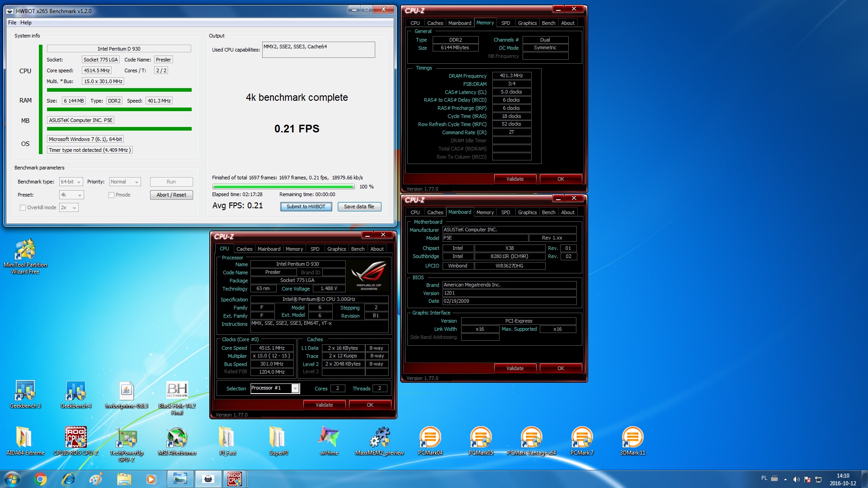The width and height of the screenshot is (868, 488).
Task: Open CPUID ROG CPU-Z desktop shortcut
Action: coord(76,441)
